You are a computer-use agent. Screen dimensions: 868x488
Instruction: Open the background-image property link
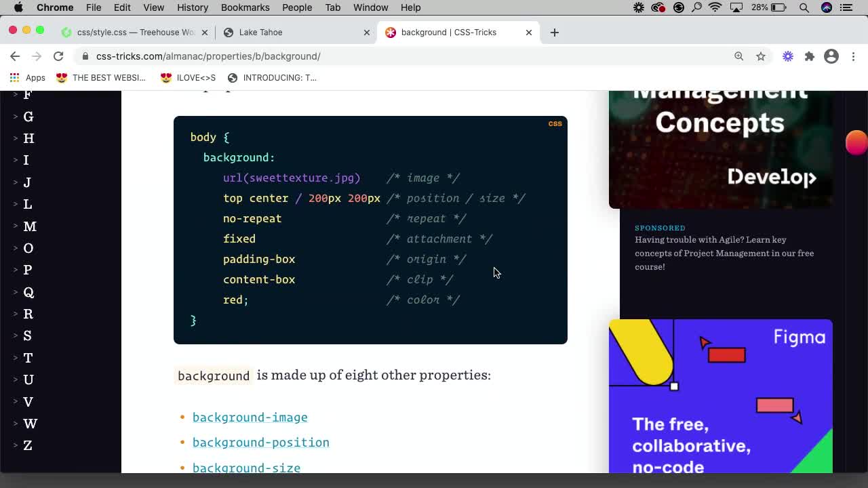tap(250, 417)
